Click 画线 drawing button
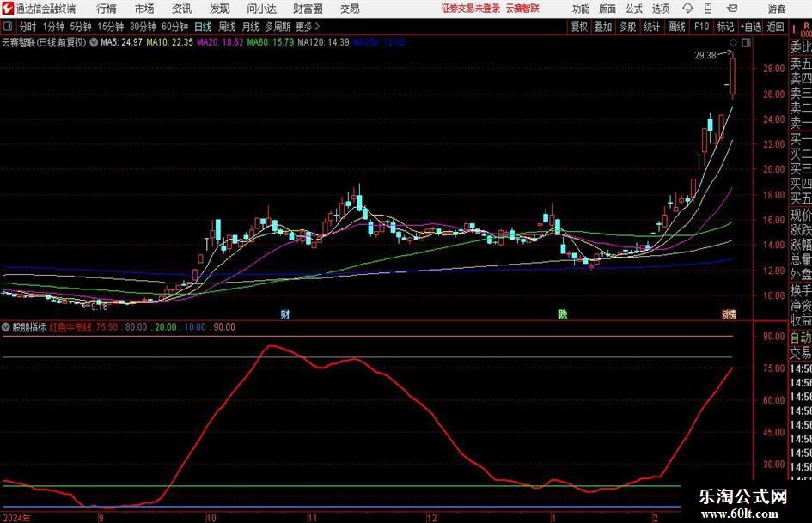The height and width of the screenshot is (523, 812). [676, 27]
